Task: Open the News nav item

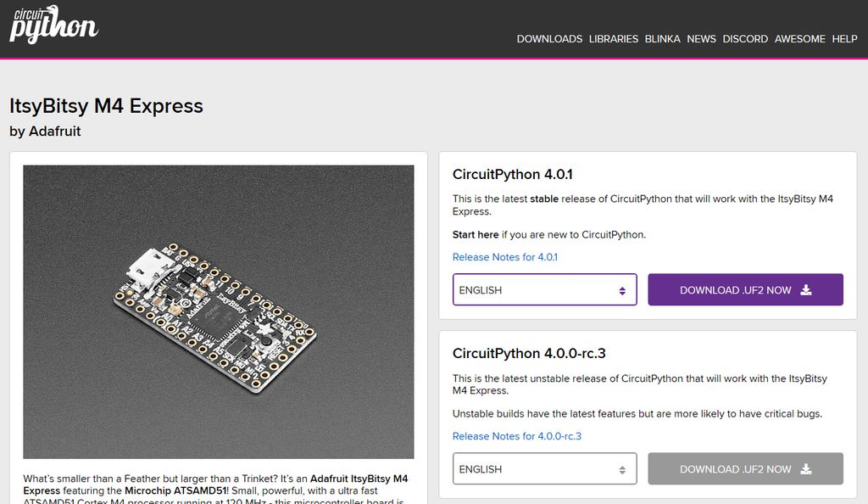Action: click(701, 39)
